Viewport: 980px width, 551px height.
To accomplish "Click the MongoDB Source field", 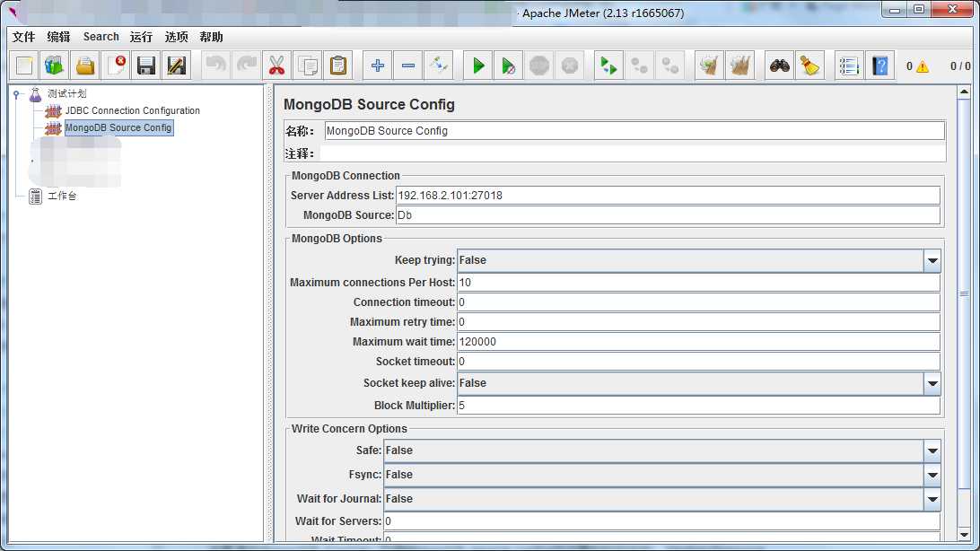I will coord(668,214).
